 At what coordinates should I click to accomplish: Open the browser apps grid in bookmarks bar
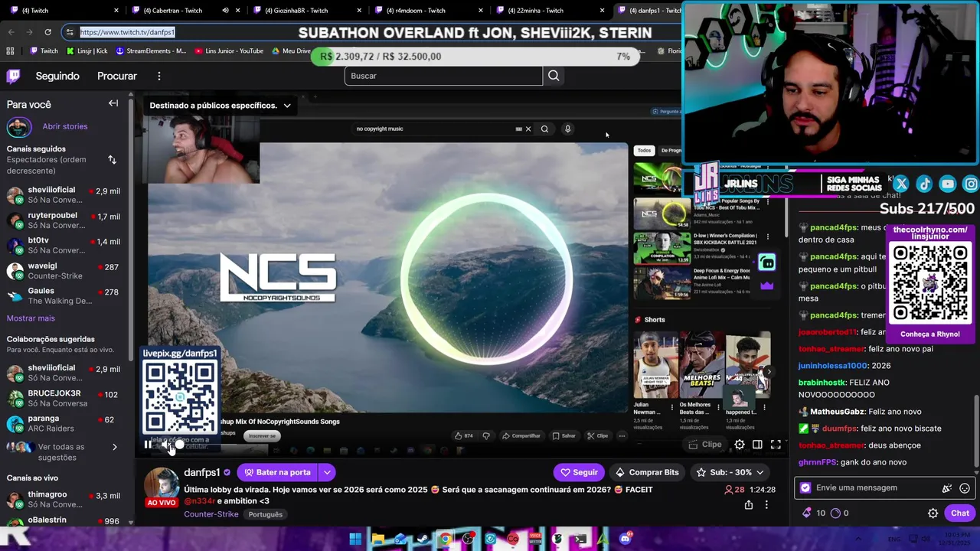tap(10, 51)
